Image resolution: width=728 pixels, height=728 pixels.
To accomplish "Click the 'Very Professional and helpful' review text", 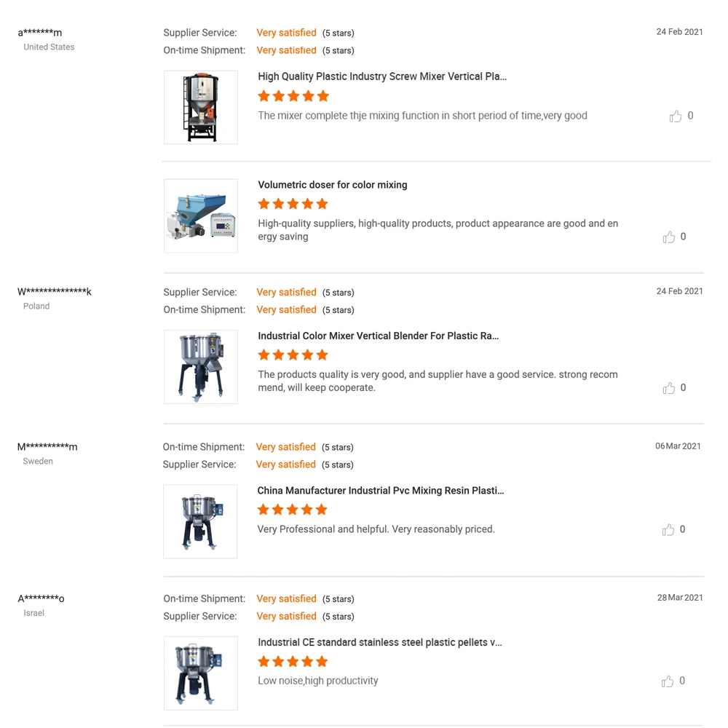I will (376, 529).
